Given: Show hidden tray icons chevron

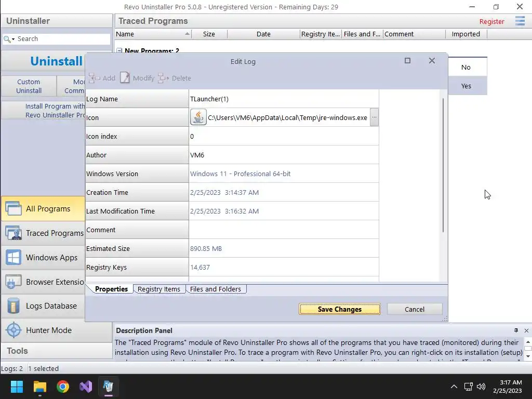Looking at the screenshot, I should click(454, 387).
